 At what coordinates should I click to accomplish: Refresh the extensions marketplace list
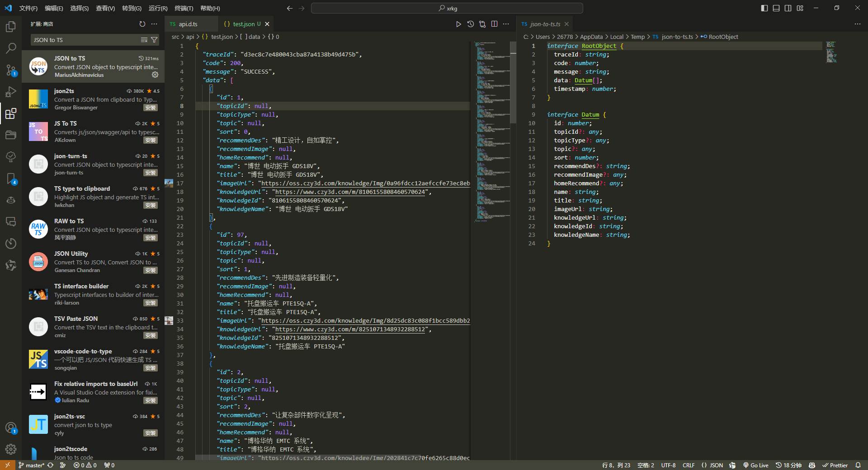click(142, 24)
